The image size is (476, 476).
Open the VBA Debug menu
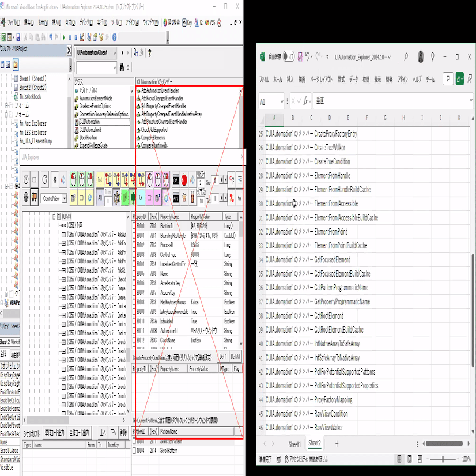coord(86,22)
